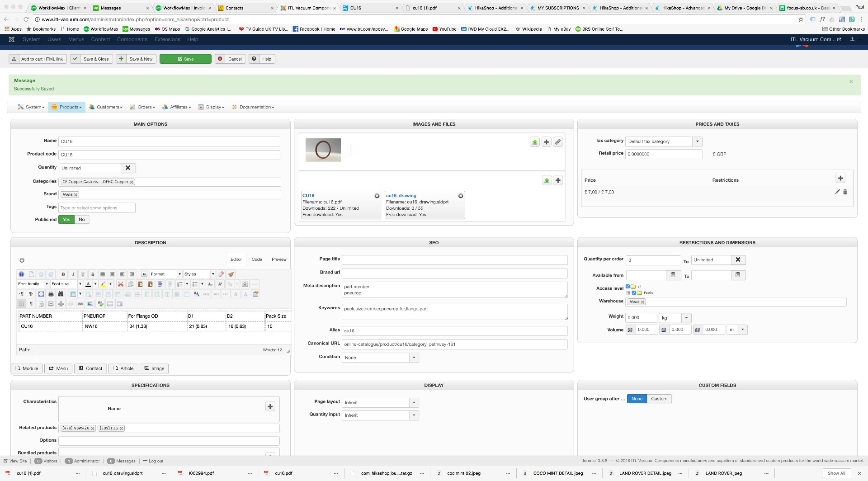Click the Bold icon in the description editor

63,274
